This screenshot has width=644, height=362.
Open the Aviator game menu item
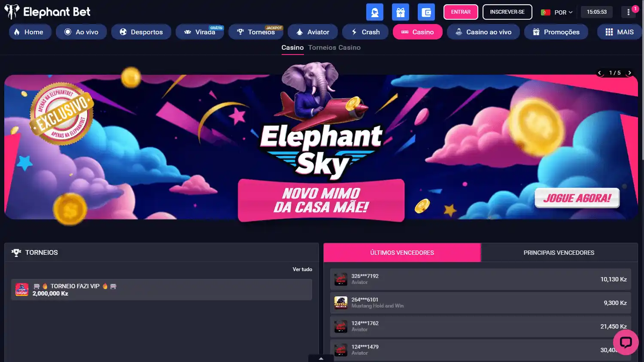(313, 32)
